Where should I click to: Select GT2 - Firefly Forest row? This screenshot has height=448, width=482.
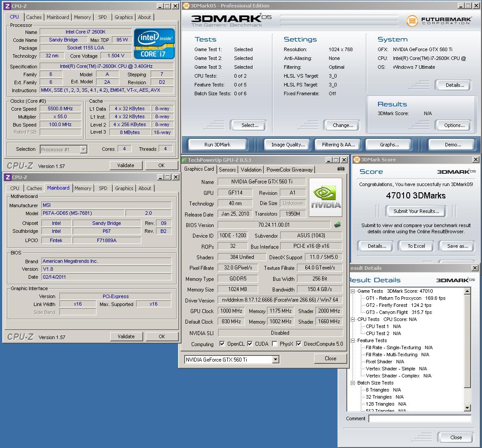coord(398,305)
